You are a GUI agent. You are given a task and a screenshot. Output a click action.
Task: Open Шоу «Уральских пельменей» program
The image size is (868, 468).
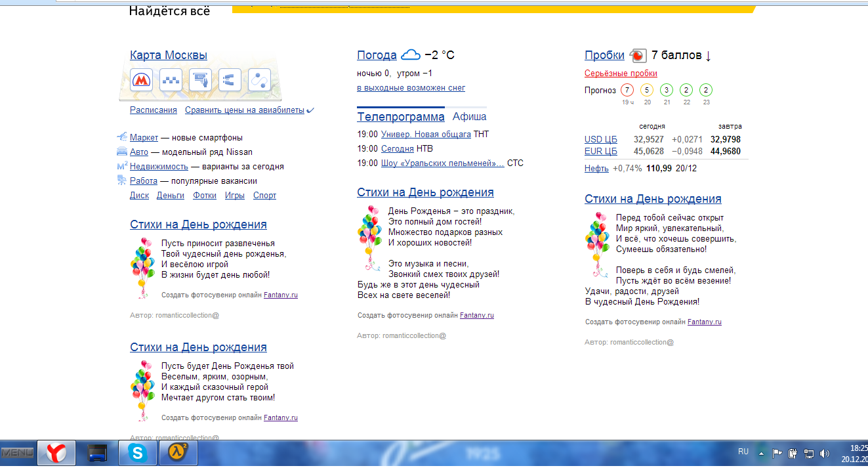[x=443, y=163]
